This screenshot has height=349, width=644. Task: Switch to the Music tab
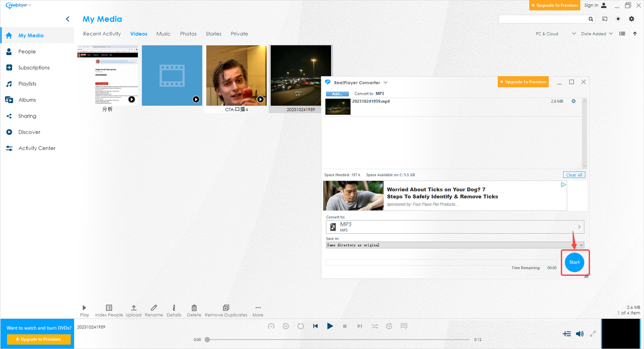pos(164,34)
